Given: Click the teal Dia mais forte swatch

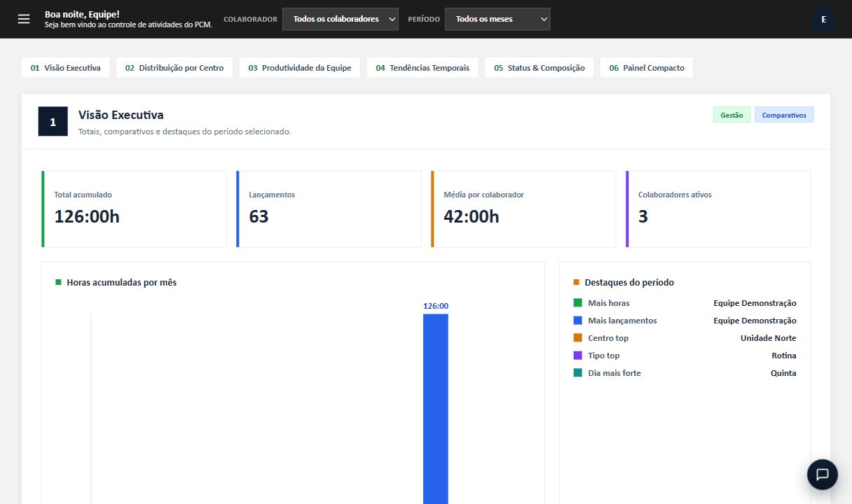Looking at the screenshot, I should (578, 373).
